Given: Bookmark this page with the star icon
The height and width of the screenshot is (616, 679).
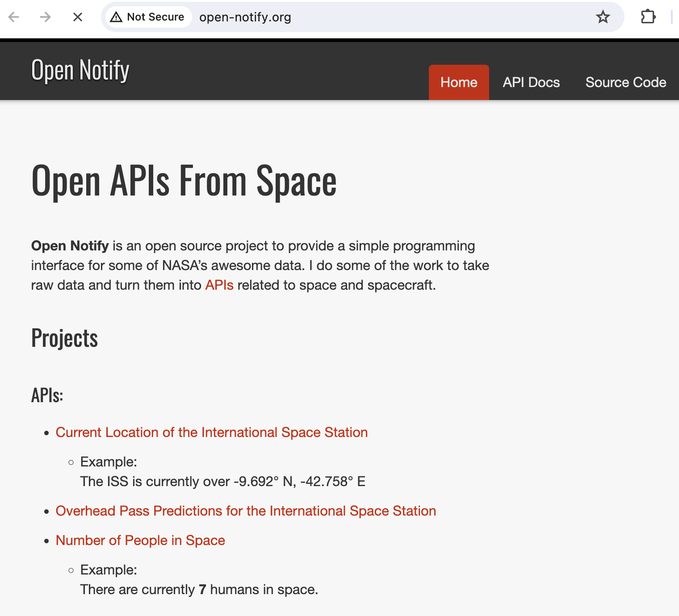Looking at the screenshot, I should [x=603, y=17].
